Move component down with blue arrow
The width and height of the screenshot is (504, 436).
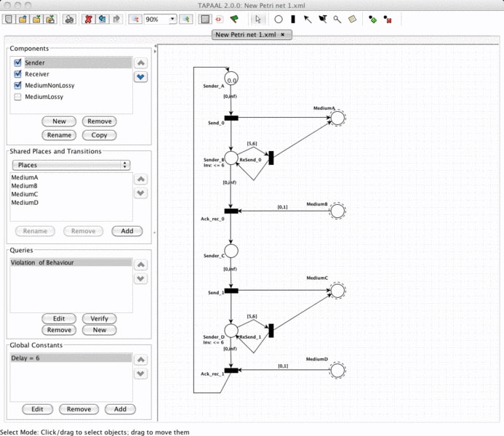[141, 77]
